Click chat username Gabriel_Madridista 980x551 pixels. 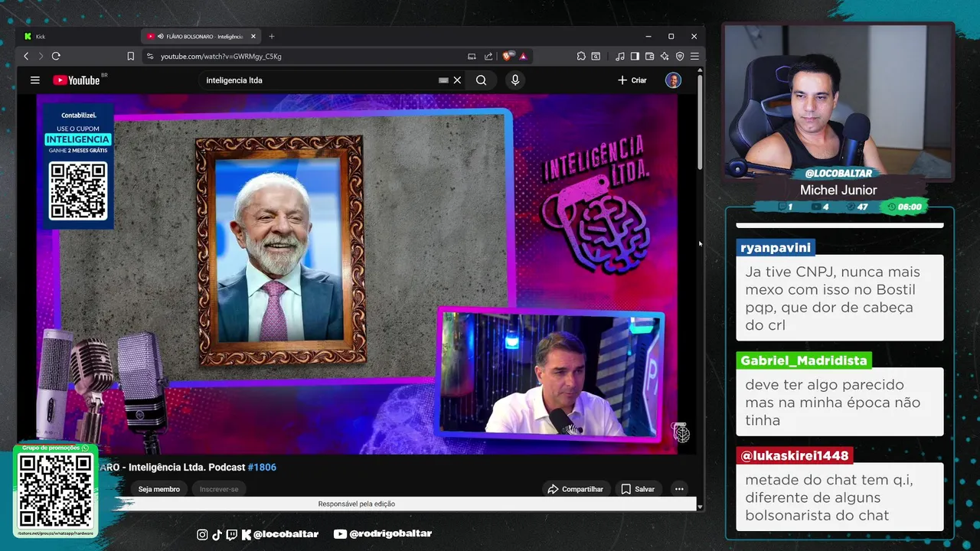pyautogui.click(x=804, y=360)
